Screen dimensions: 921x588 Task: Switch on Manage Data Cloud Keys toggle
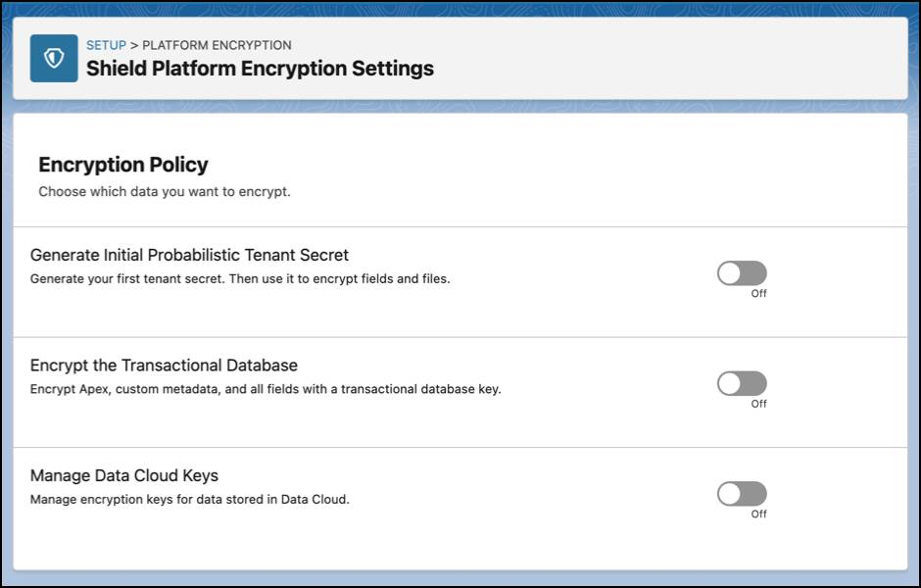click(742, 494)
